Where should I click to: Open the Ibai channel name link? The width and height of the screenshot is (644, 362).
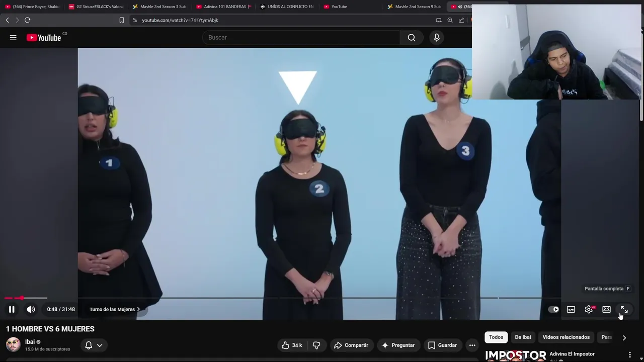point(30,342)
